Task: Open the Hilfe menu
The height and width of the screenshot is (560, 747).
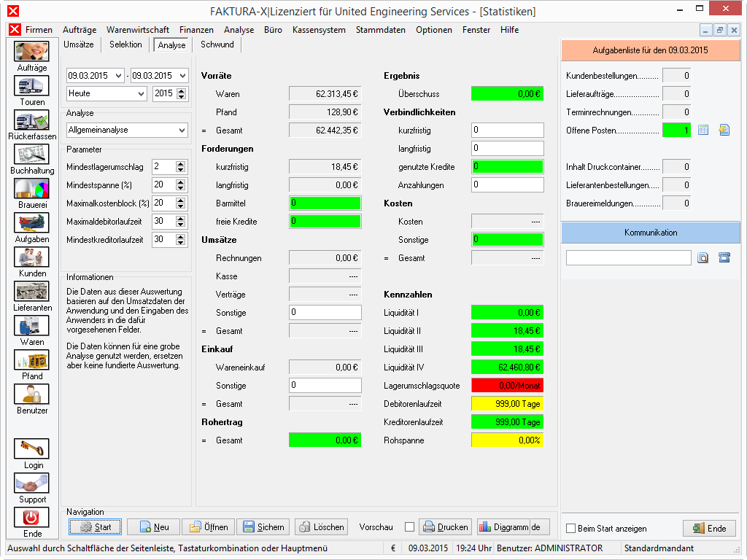Action: point(509,29)
